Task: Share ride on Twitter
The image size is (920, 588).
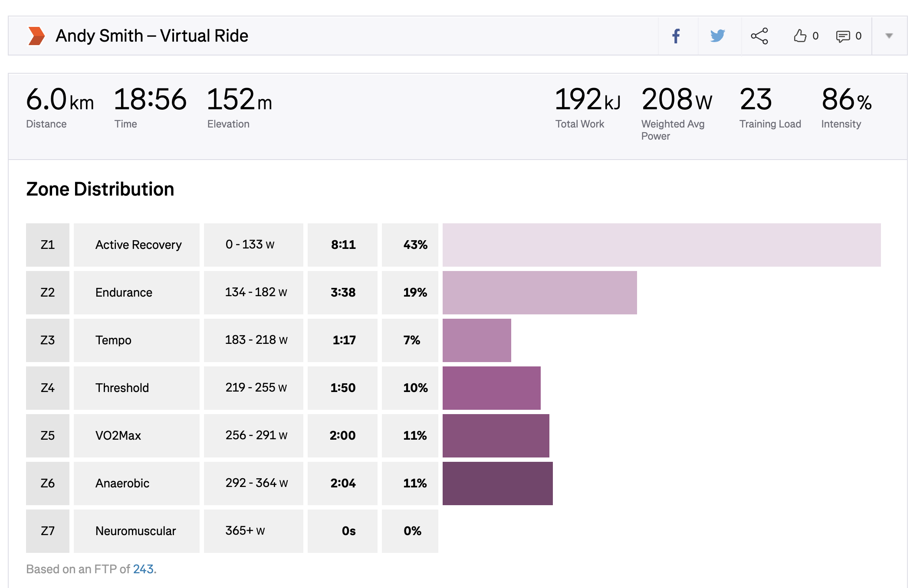Action: pos(718,36)
